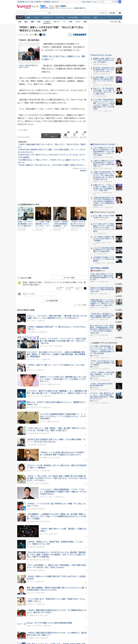Viewport: 138px width, 644px height.
Task: Select the 地域 category sub-tab
Action: (x=85, y=22)
